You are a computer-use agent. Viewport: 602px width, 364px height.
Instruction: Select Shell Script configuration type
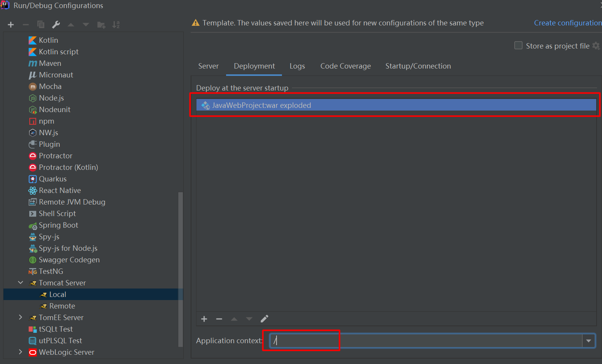click(x=57, y=213)
